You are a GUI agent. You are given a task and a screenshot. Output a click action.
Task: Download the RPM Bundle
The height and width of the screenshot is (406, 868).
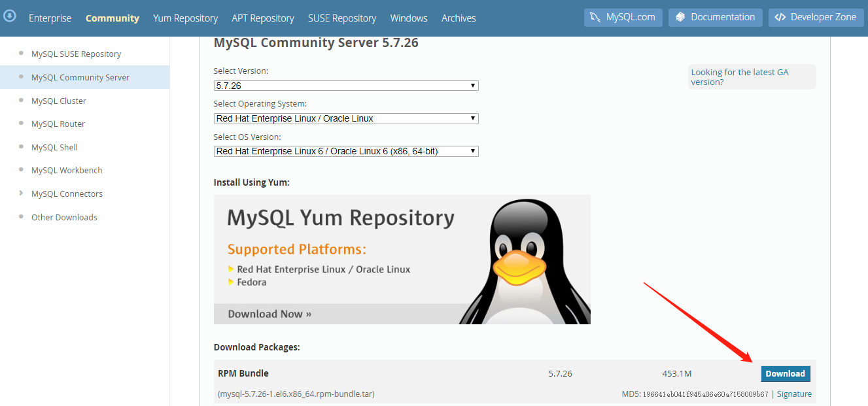coord(786,374)
